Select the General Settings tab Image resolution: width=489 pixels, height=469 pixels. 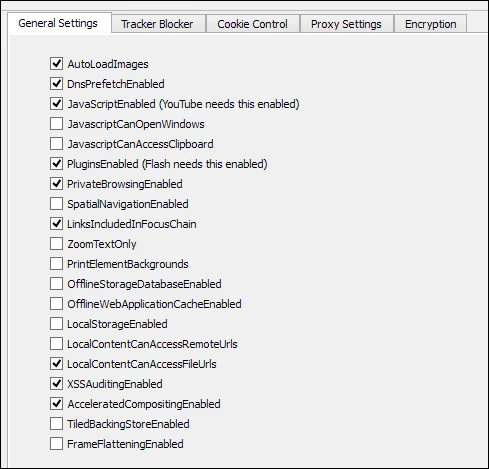[x=59, y=23]
